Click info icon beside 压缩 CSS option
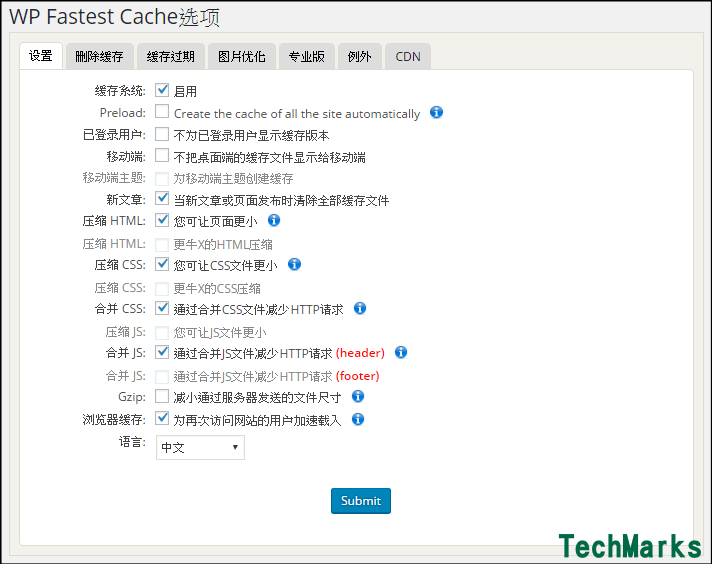712x564 pixels. tap(294, 264)
